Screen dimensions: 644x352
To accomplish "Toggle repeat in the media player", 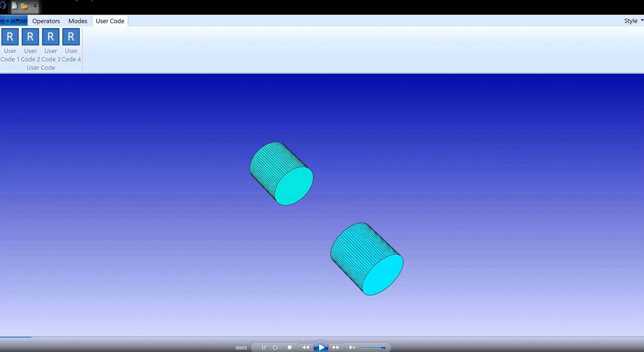I will (275, 348).
